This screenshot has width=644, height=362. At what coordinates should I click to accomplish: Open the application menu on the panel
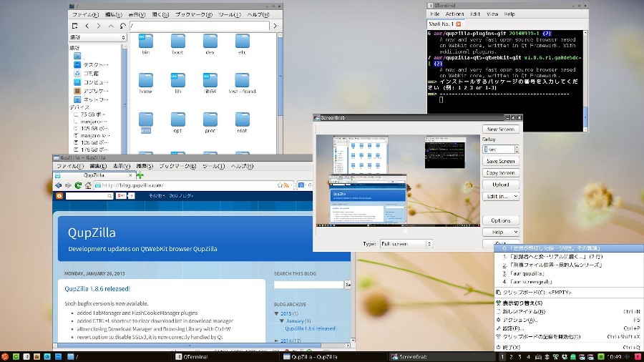(x=4, y=357)
